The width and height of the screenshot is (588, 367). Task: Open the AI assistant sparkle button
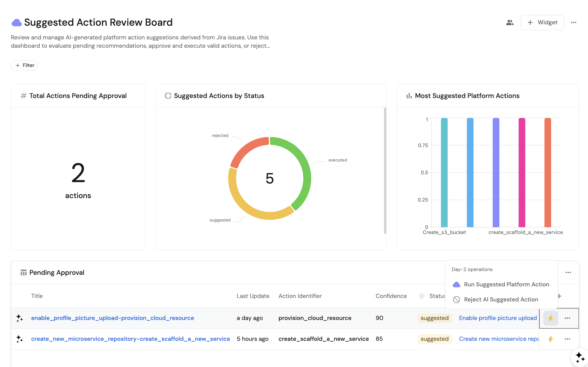[x=579, y=357]
